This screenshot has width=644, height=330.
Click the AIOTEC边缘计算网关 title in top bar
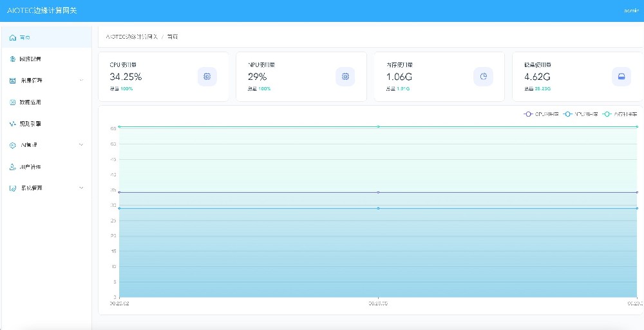pyautogui.click(x=43, y=11)
